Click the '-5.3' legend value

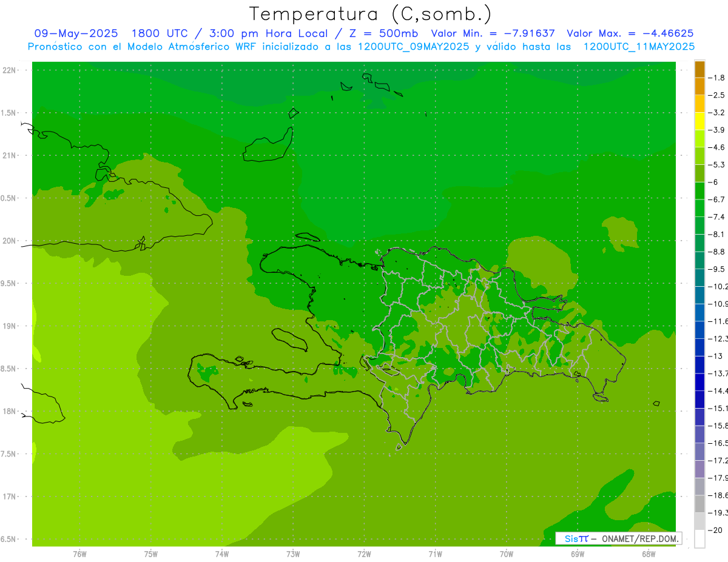[x=716, y=165]
